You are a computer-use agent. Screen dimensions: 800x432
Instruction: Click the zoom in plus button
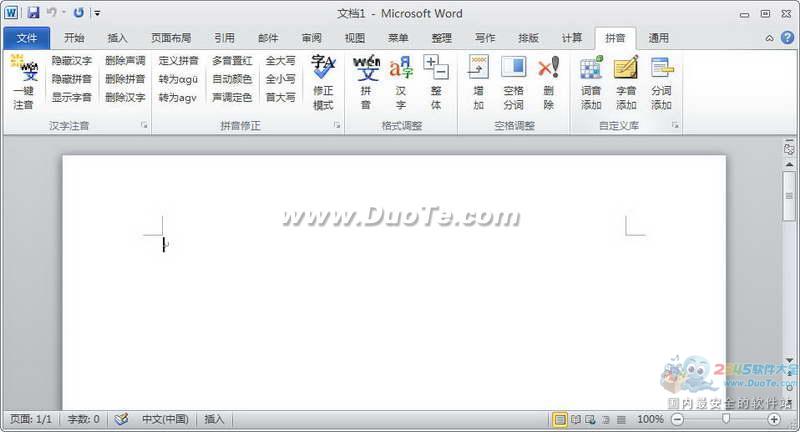pyautogui.click(x=774, y=419)
